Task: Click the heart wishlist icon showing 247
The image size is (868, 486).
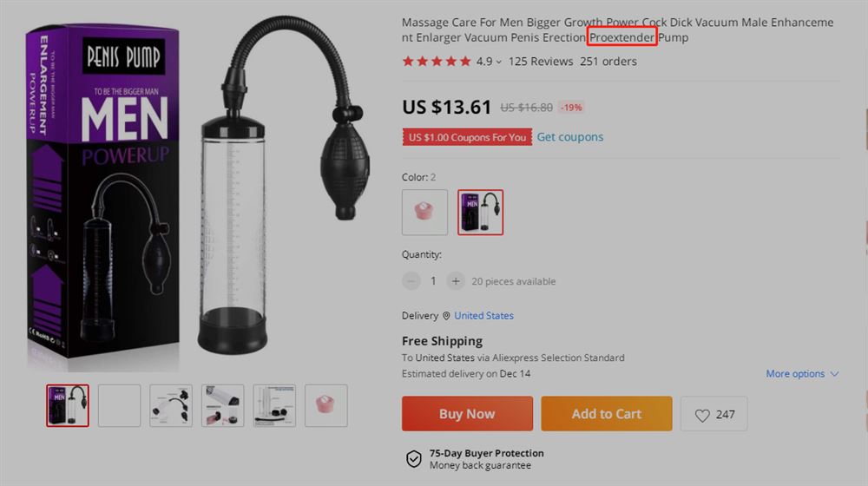Action: tap(702, 415)
